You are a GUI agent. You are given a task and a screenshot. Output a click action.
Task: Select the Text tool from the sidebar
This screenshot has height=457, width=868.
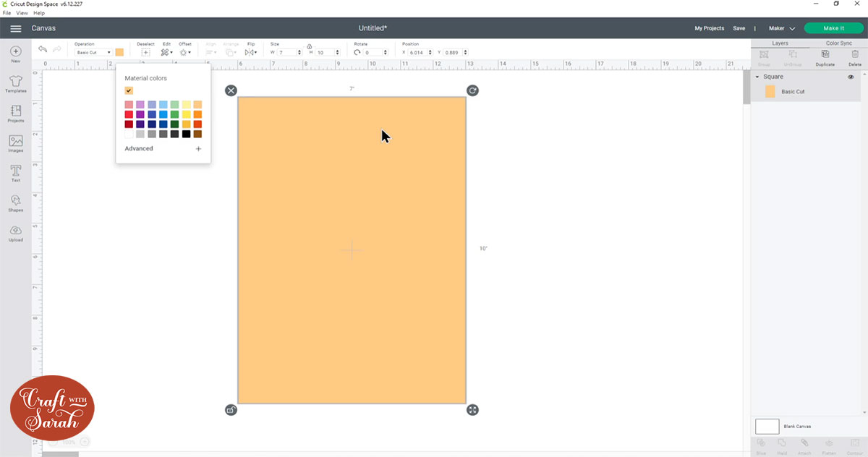pos(15,172)
